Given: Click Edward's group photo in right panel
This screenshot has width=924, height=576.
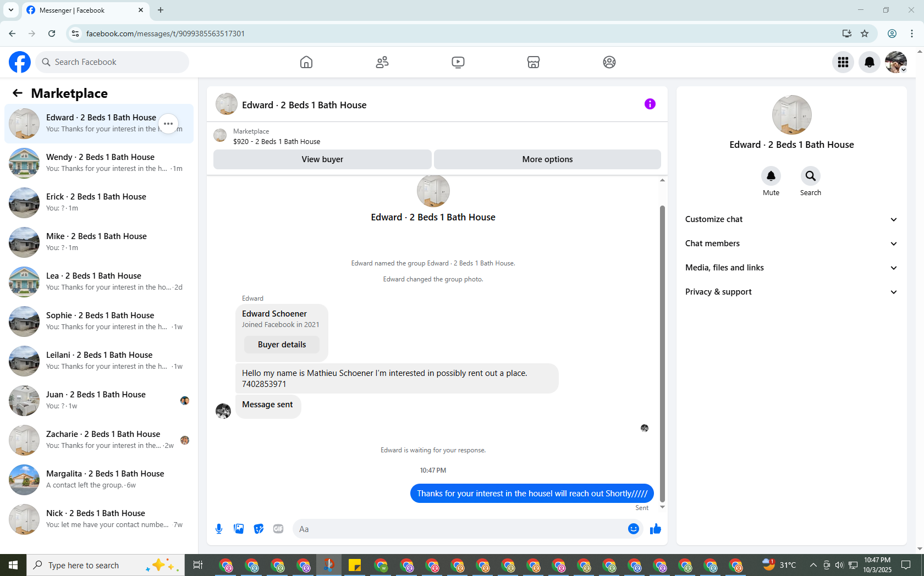Looking at the screenshot, I should (x=791, y=115).
